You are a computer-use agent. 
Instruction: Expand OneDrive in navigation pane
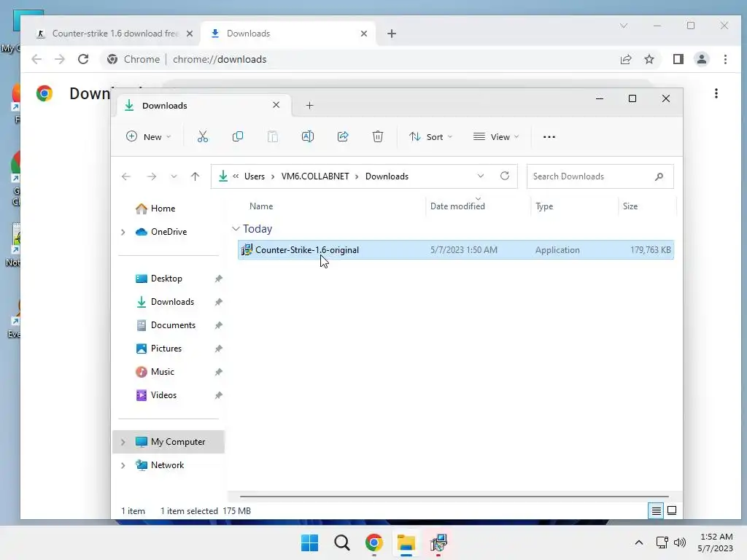(x=123, y=232)
